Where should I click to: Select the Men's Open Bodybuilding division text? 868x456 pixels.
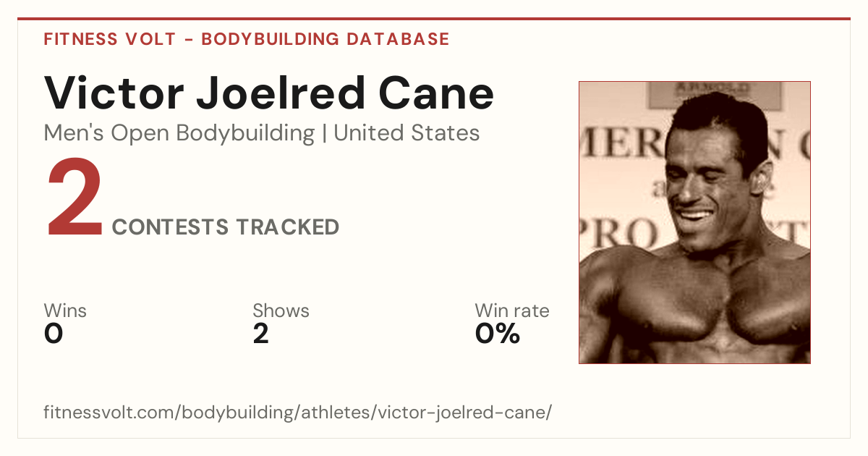(x=179, y=133)
